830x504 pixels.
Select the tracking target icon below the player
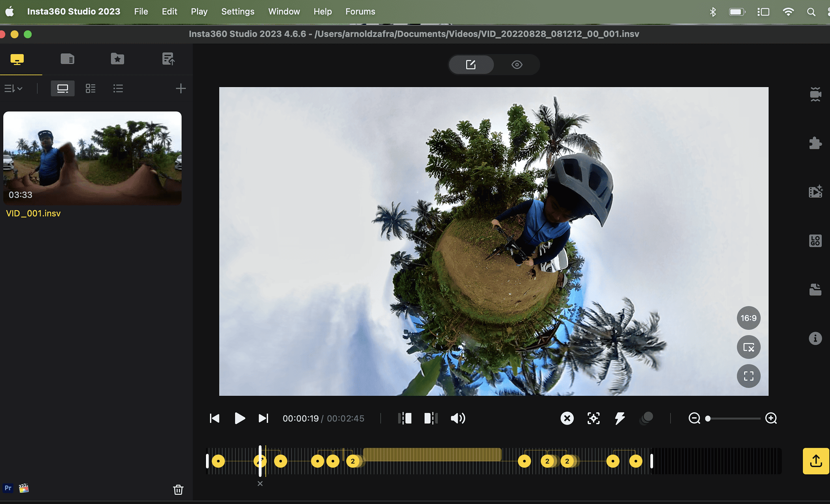(x=593, y=419)
